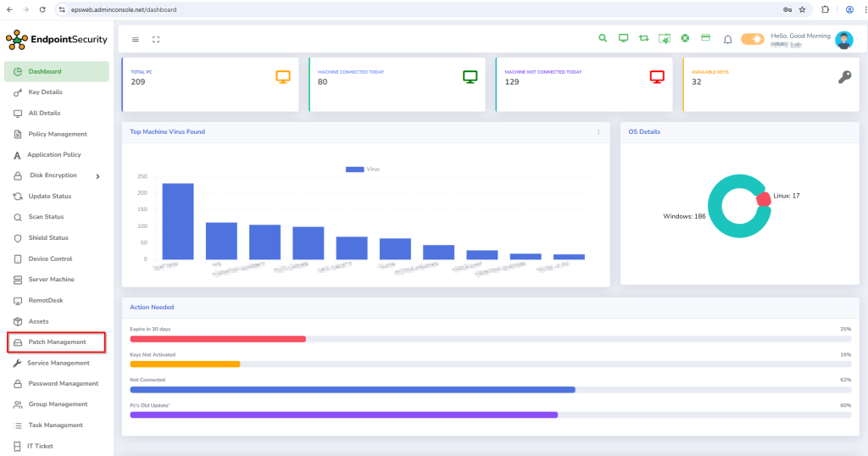Viewport: 868px width, 456px height.
Task: Collapse the sidebar with the hamburger icon
Action: (x=136, y=39)
